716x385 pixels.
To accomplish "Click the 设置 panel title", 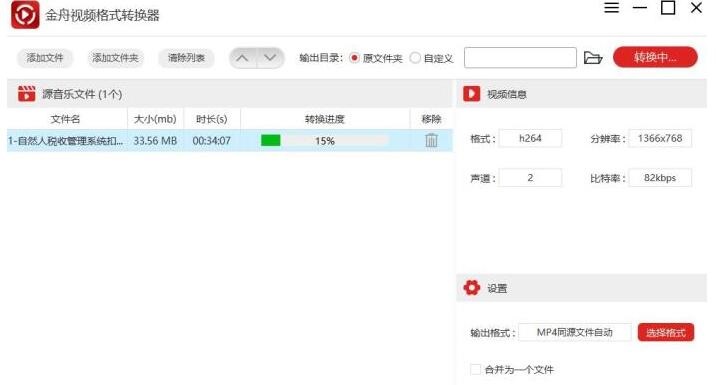I will coord(497,288).
